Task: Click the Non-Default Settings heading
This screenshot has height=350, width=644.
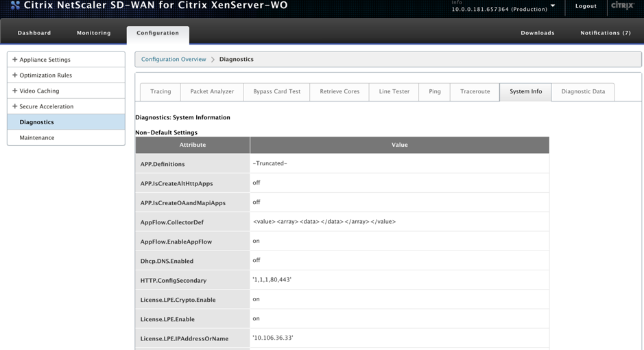Action: tap(167, 132)
